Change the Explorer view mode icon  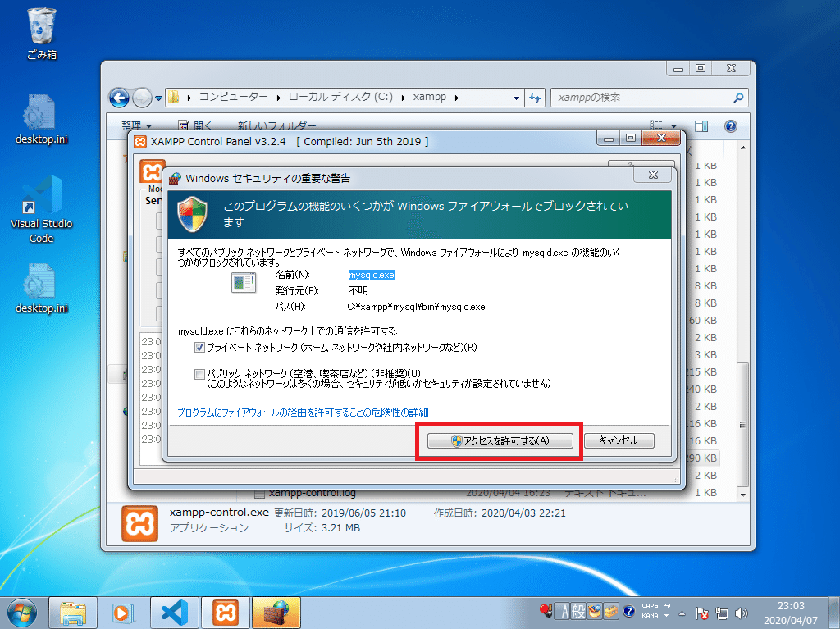point(655,126)
